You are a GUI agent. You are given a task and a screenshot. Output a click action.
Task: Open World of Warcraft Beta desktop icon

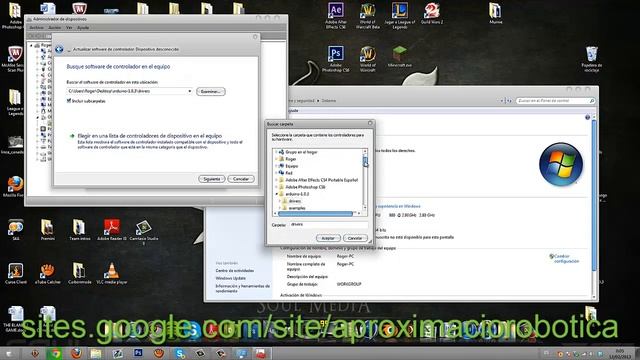point(368,16)
